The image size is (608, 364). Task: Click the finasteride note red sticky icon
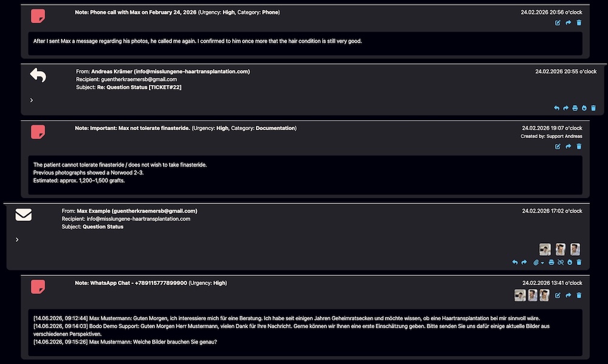(x=38, y=132)
